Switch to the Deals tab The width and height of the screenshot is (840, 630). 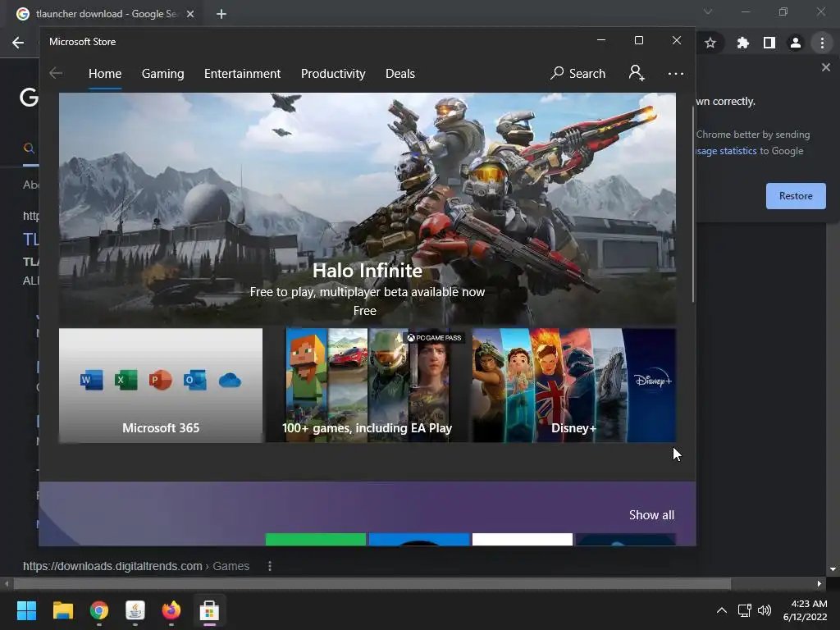click(400, 73)
